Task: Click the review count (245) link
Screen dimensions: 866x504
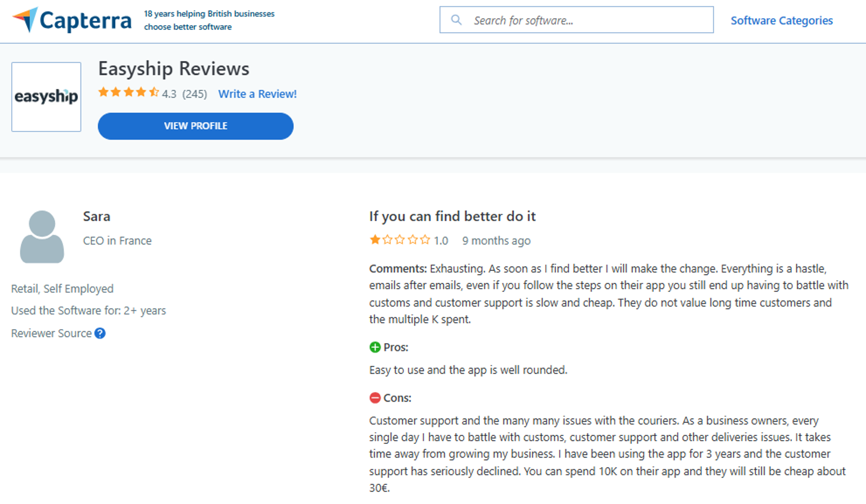Action: [x=195, y=94]
